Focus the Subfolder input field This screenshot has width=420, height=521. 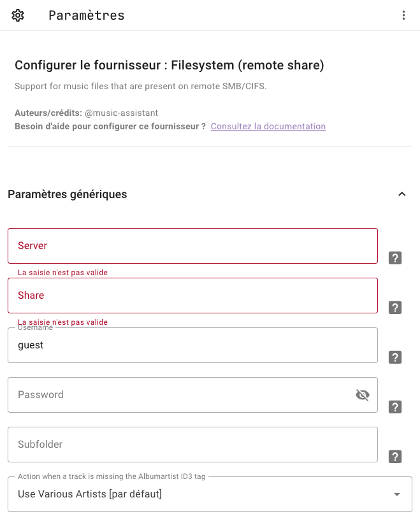[x=192, y=445]
